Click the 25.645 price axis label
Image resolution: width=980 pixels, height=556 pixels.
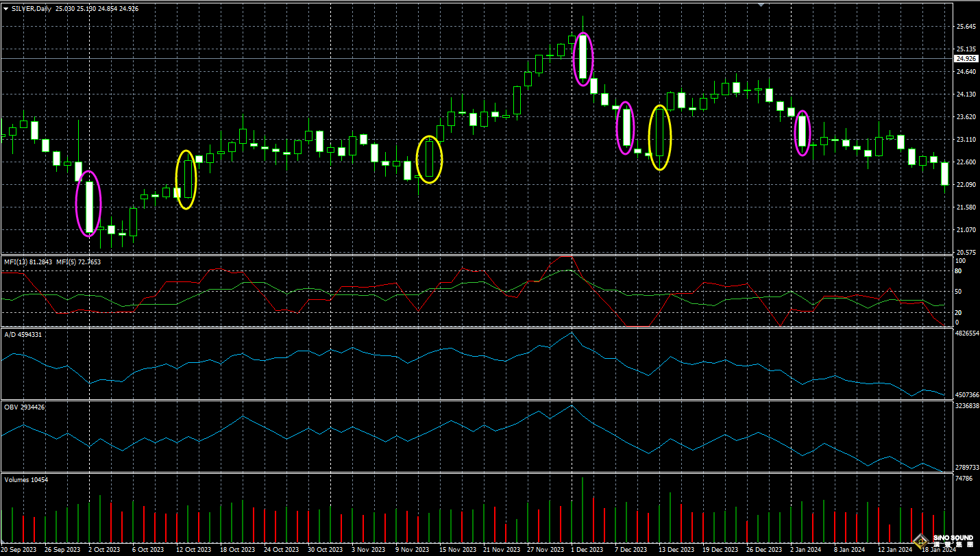(965, 27)
